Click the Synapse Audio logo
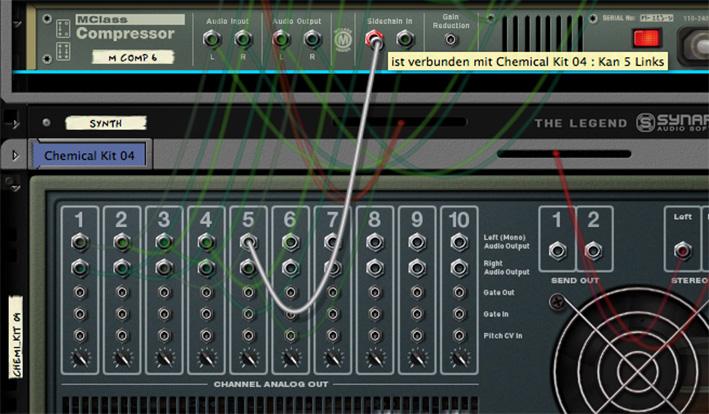The image size is (709, 414). tap(672, 122)
